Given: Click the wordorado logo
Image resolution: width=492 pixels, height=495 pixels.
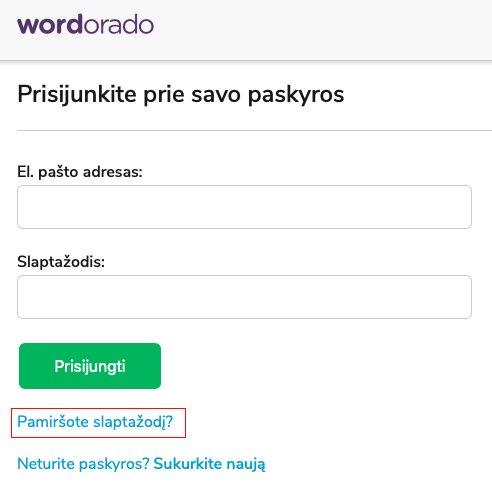Looking at the screenshot, I should (x=85, y=24).
